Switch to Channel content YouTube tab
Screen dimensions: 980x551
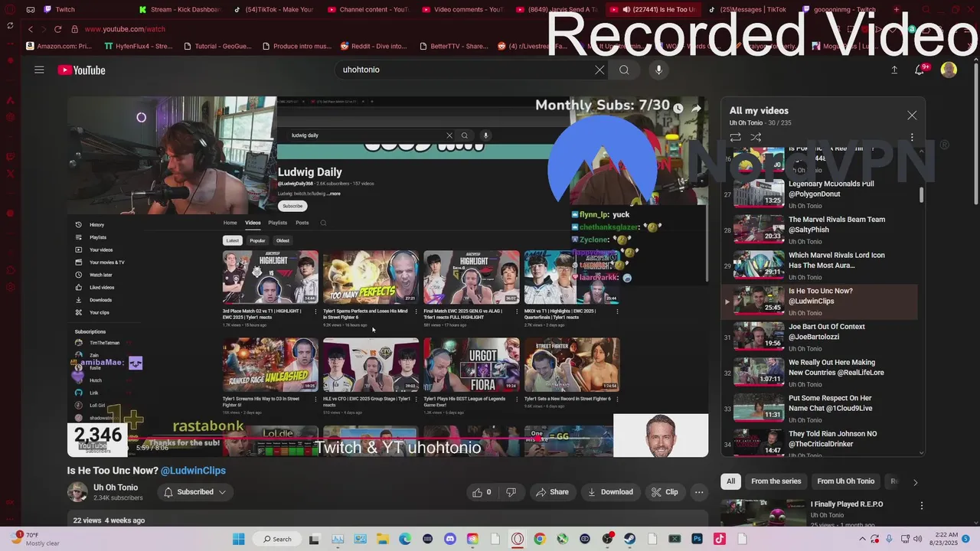click(x=368, y=9)
